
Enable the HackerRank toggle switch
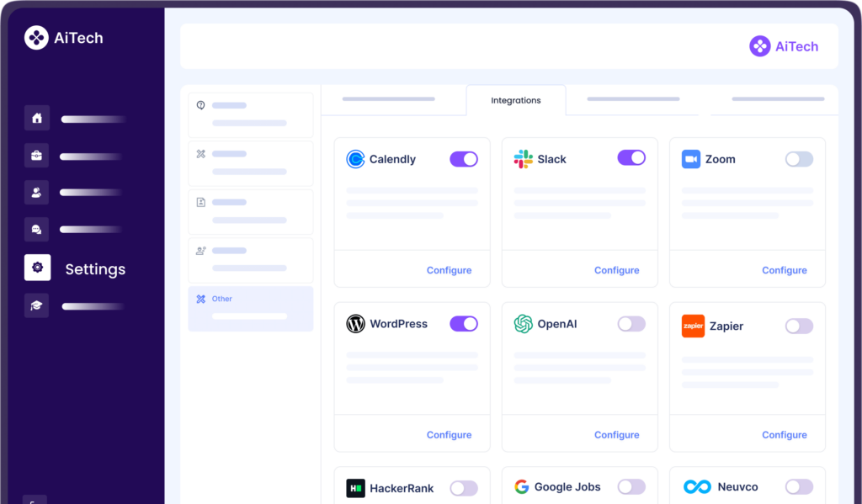464,488
